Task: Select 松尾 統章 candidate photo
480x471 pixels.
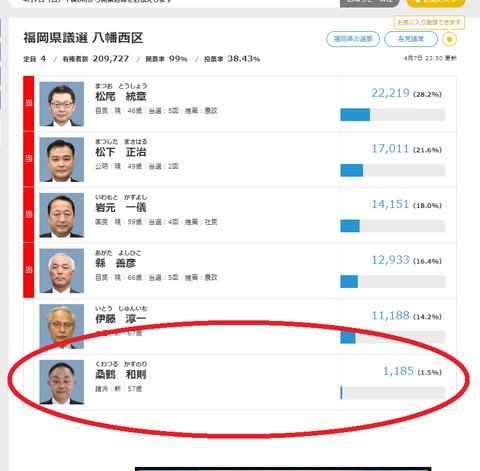Action: tap(62, 104)
